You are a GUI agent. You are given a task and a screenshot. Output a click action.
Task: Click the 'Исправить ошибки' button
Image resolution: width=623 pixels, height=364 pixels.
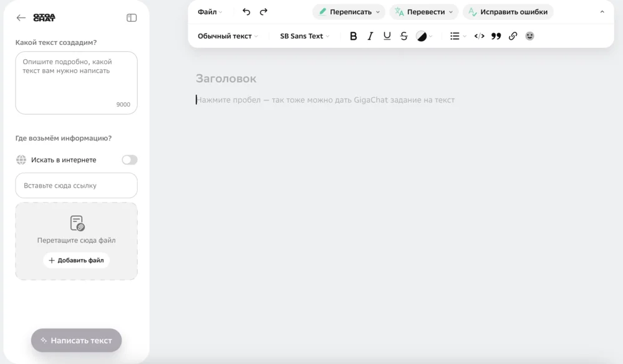(508, 12)
